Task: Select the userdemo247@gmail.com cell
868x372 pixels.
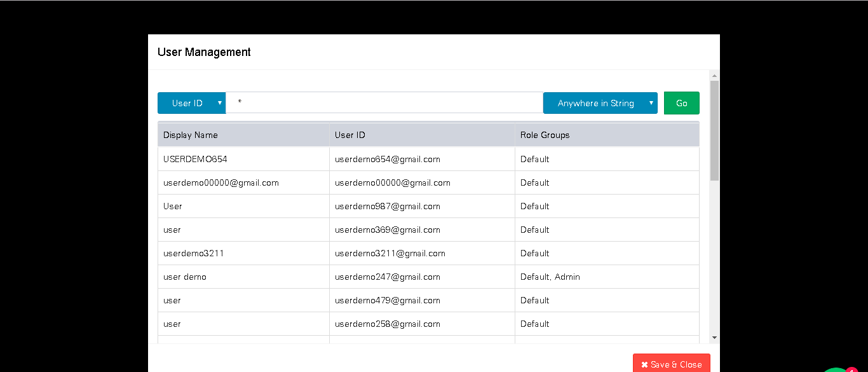Action: tap(423, 277)
